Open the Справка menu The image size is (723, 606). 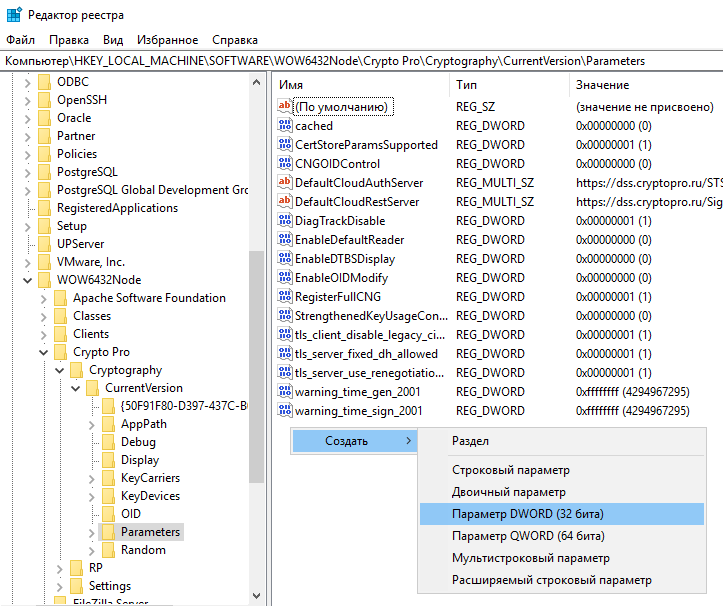pyautogui.click(x=235, y=40)
